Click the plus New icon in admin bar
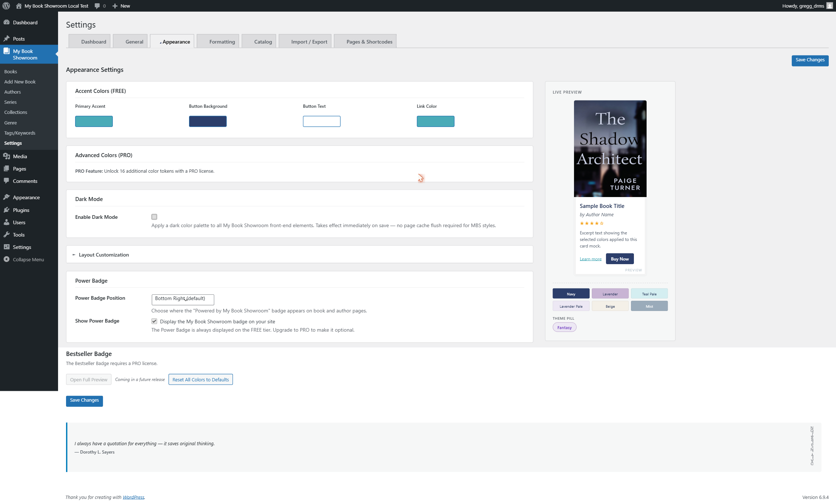Screen dimensions: 836x504 click(115, 6)
